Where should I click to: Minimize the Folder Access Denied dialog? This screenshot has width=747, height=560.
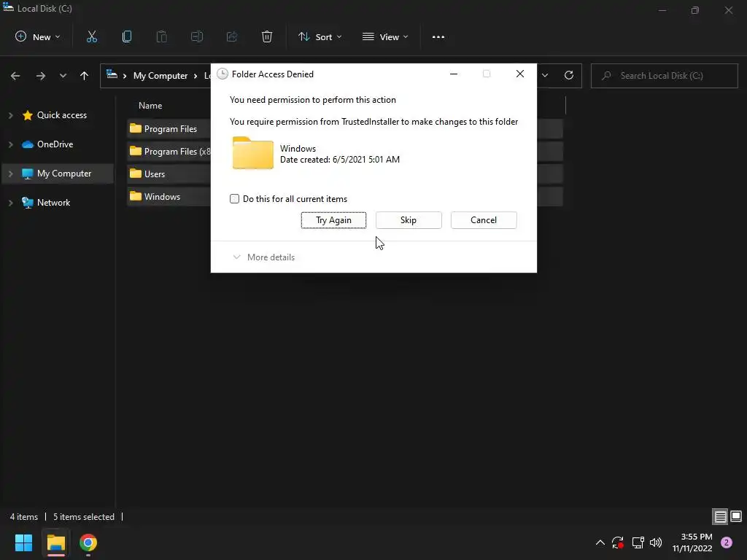point(454,74)
